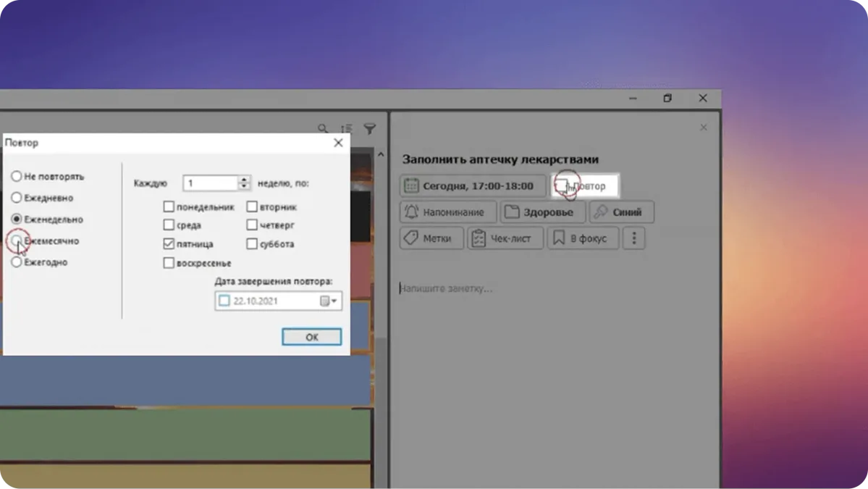Pick the Синий color button

click(x=621, y=212)
